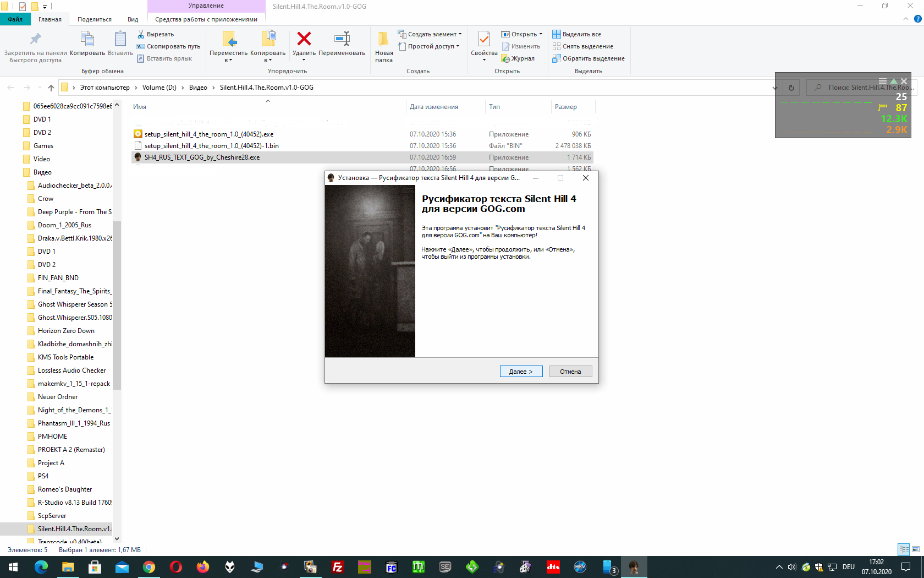Select the Games folder in navigation pane
924x578 pixels.
point(43,146)
